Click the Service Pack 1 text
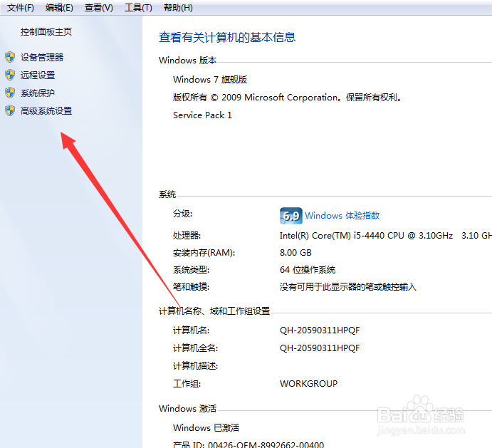The width and height of the screenshot is (492, 448). coord(202,115)
